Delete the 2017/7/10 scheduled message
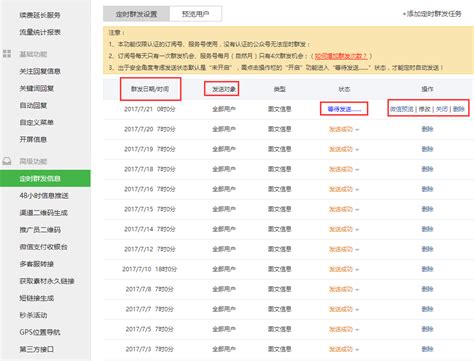Viewport: 474px width, 361px height. pyautogui.click(x=427, y=269)
